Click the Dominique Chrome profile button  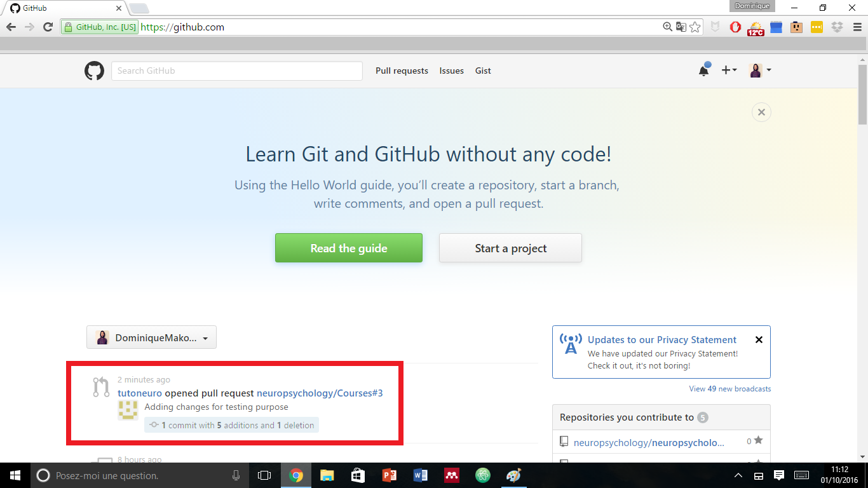[752, 6]
